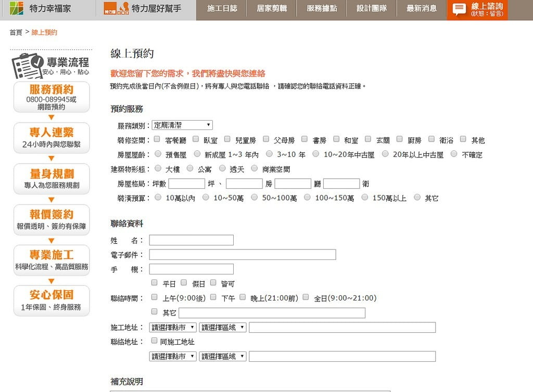Click the 特力幸福家 logo icon
Screen dimensions: 533x392
(17, 8)
